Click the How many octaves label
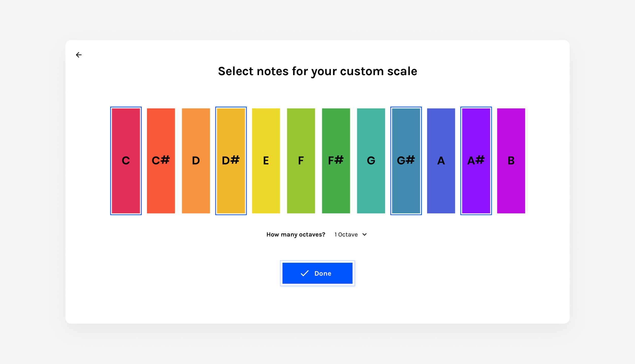 [x=296, y=235]
